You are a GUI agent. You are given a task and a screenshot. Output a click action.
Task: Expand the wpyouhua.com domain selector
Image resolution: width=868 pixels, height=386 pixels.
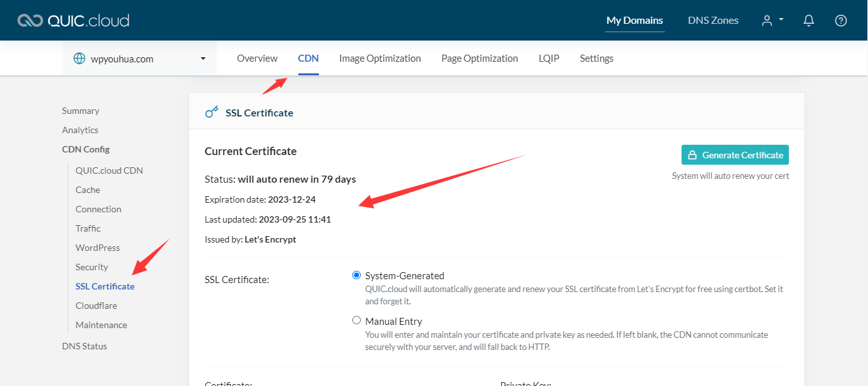click(x=203, y=59)
